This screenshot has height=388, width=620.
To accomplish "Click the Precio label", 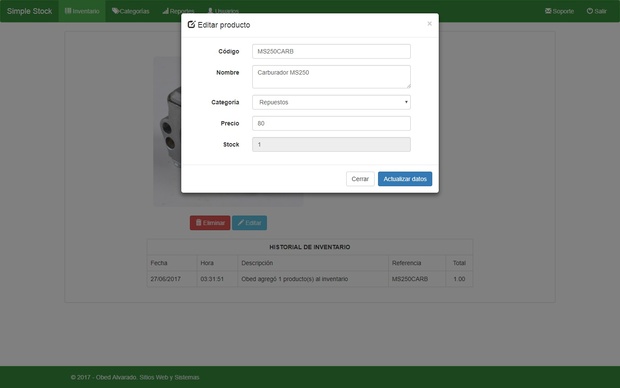I will 230,123.
